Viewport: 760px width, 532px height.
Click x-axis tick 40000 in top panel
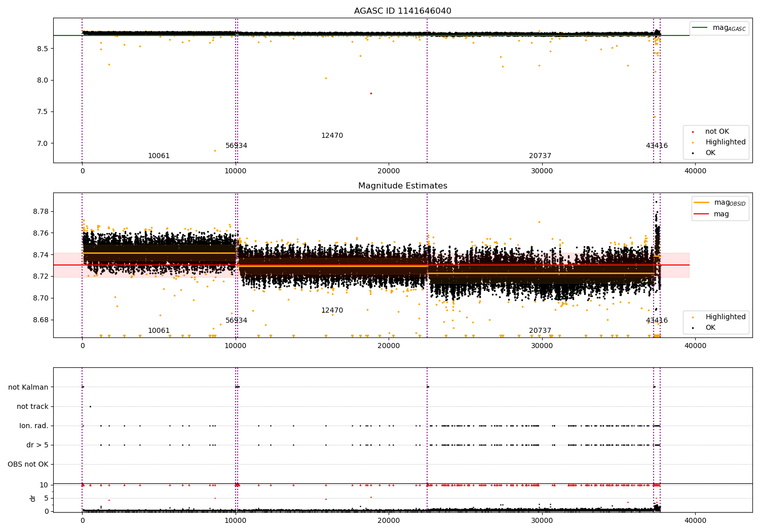pos(695,171)
